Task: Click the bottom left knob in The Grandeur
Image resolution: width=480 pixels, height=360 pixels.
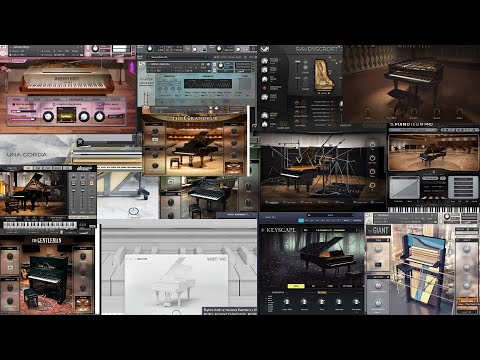Action: coord(155,165)
